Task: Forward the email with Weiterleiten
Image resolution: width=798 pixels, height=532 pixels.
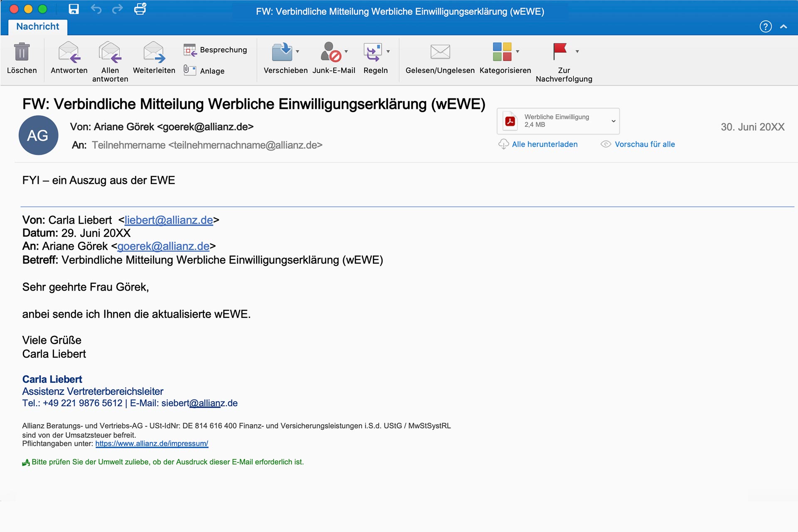Action: (154, 52)
